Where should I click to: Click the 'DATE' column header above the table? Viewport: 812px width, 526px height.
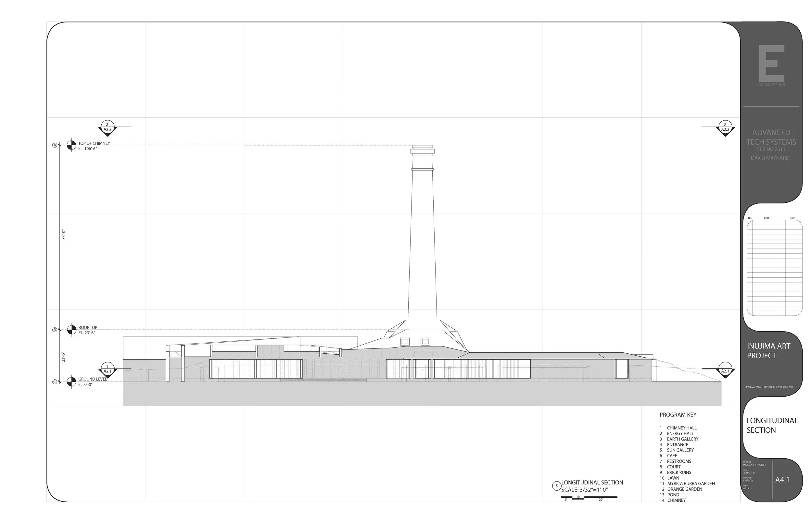(792, 218)
